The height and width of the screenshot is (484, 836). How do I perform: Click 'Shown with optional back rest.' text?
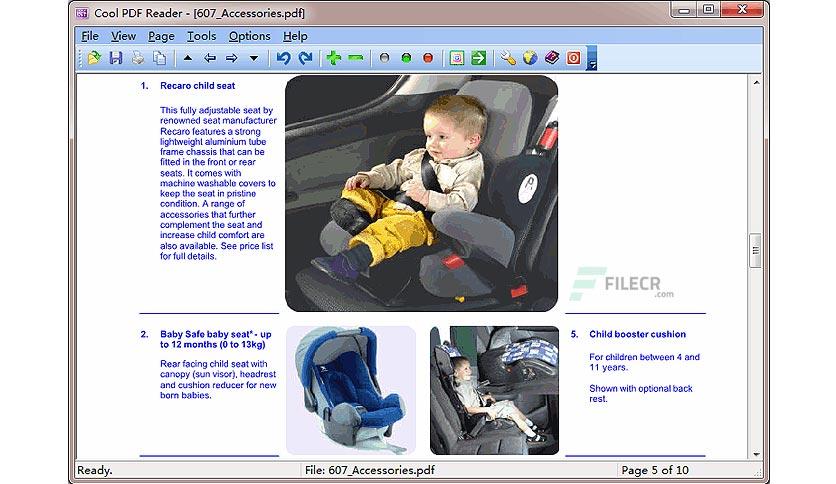click(x=640, y=393)
